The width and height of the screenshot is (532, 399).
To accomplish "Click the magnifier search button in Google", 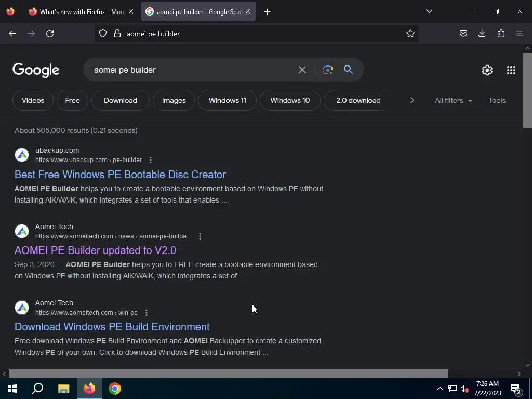I will click(348, 70).
